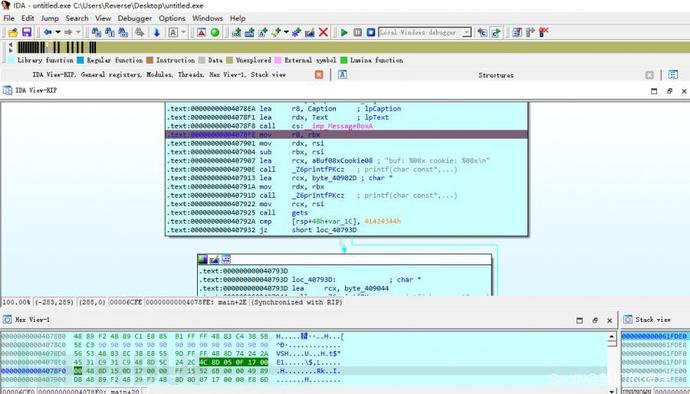Click the Stack view panel title
690x394 pixels.
click(x=653, y=320)
